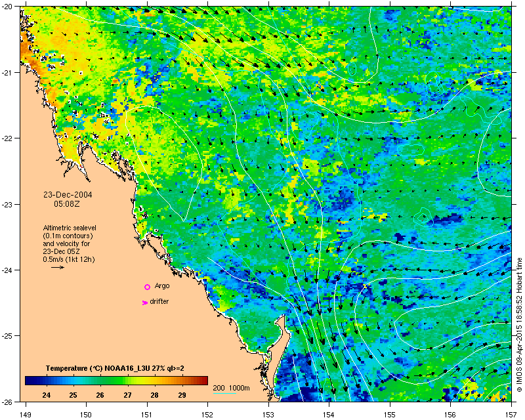The height and width of the screenshot is (420, 525).
Task: Click the magenta drifter marker symbol
Action: [x=145, y=303]
